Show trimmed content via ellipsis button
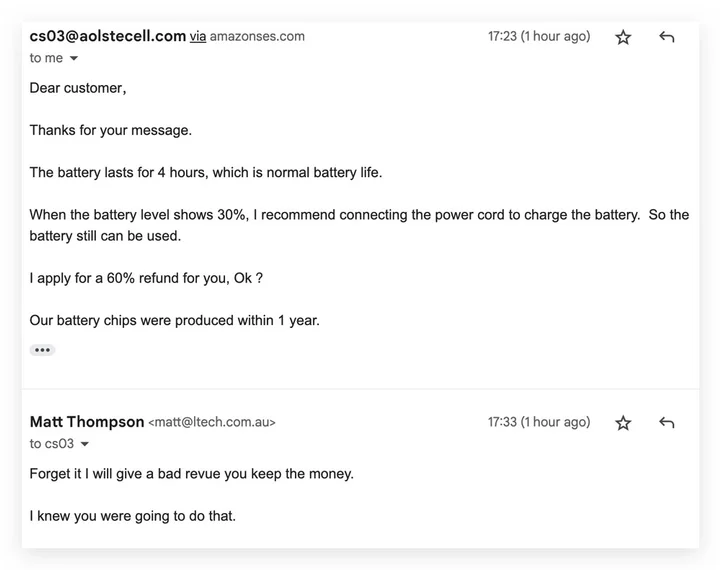The image size is (720, 570). [x=42, y=350]
